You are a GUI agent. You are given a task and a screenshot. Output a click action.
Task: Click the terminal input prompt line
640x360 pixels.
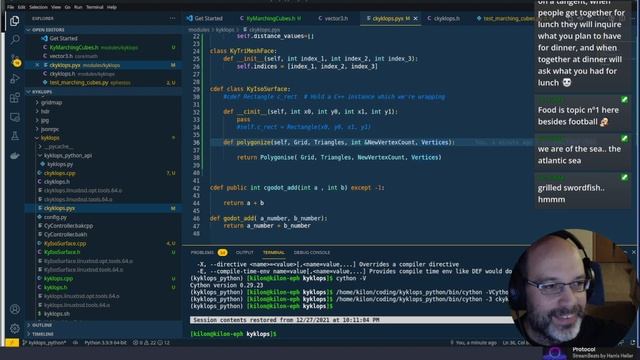click(x=233, y=334)
